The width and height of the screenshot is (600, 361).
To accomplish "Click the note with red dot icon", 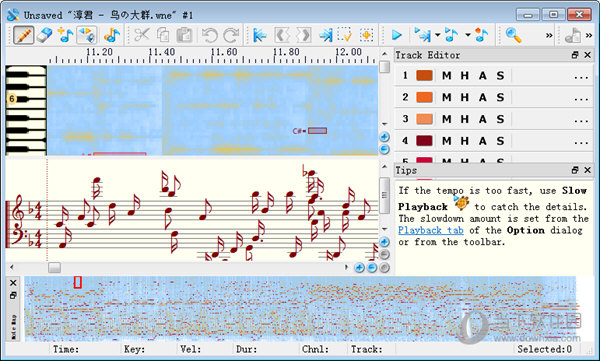I will [481, 35].
